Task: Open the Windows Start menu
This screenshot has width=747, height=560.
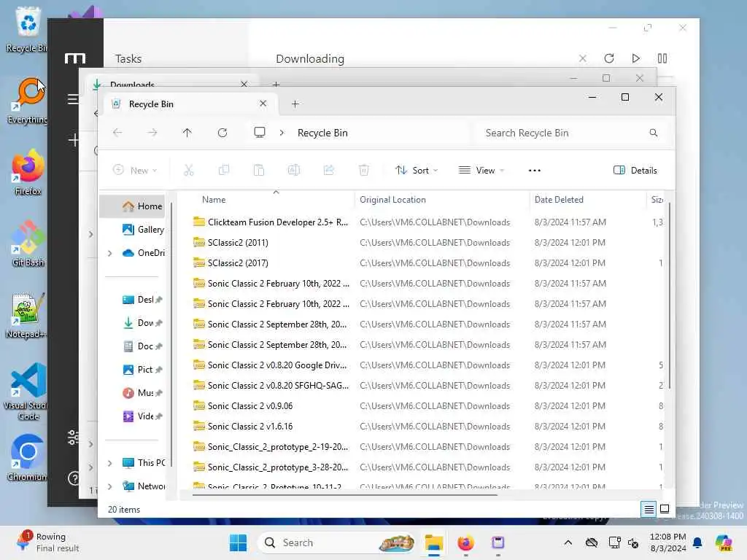Action: [x=238, y=542]
